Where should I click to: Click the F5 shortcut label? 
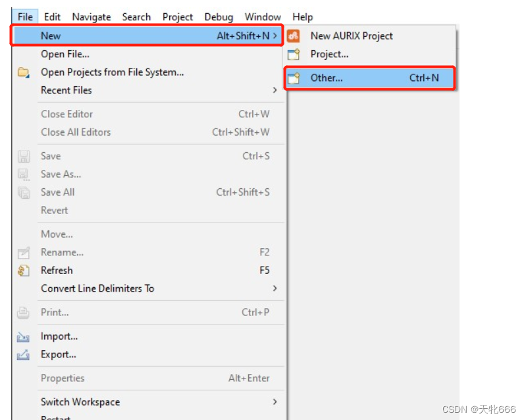coord(265,271)
